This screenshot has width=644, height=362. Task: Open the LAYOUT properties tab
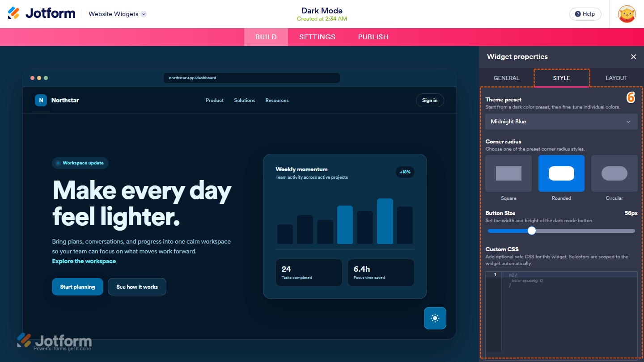(x=616, y=78)
